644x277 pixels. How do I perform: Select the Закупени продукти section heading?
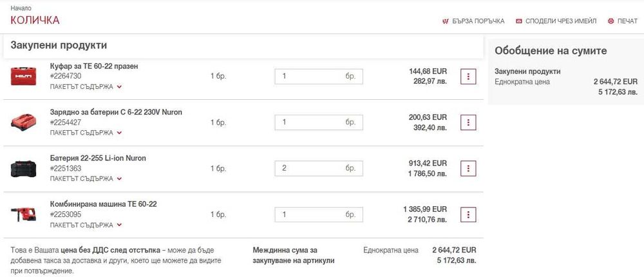(x=59, y=45)
